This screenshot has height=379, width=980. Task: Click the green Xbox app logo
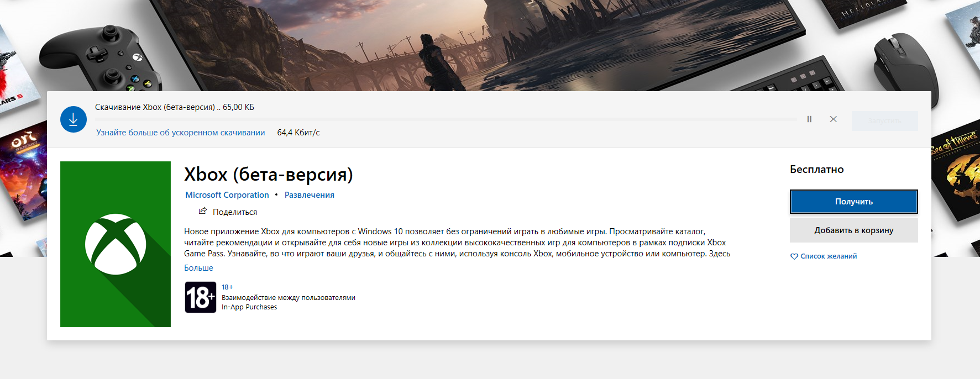(x=116, y=244)
